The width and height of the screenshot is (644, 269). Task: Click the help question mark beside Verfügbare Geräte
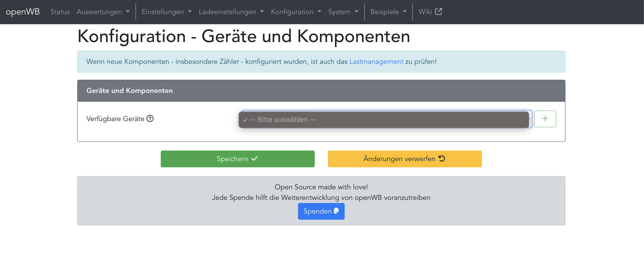pos(150,118)
